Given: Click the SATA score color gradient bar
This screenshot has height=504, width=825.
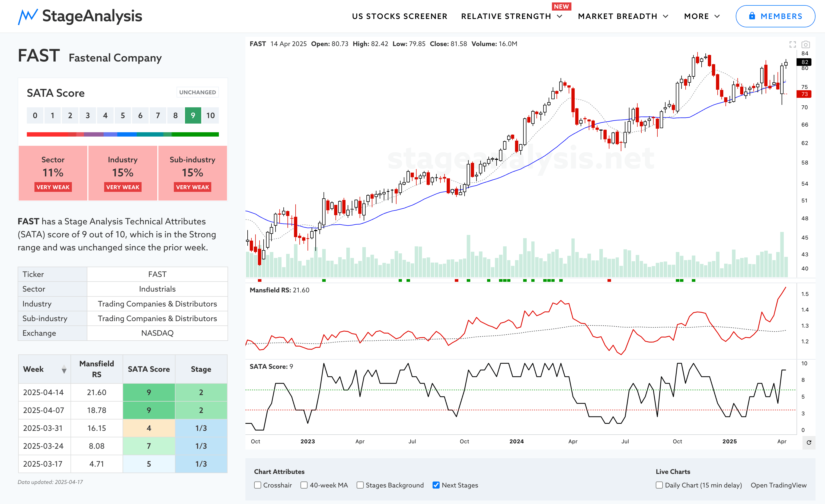Looking at the screenshot, I should [123, 134].
